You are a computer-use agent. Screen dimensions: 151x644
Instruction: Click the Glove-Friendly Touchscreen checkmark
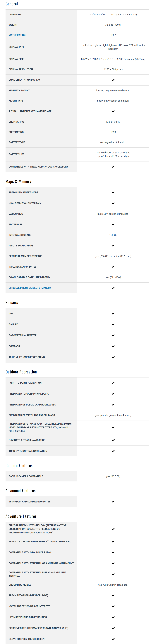[x=113, y=639]
